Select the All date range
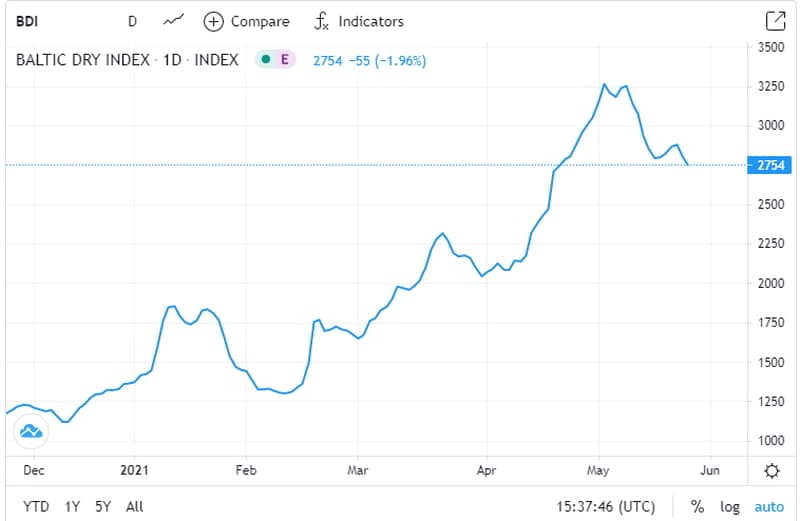Image resolution: width=800 pixels, height=521 pixels. pyautogui.click(x=135, y=507)
